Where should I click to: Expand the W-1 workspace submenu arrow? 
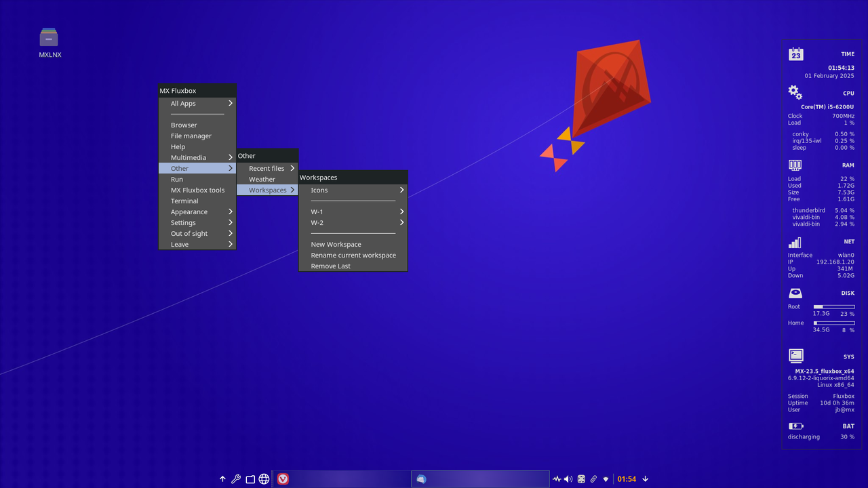[x=401, y=211]
